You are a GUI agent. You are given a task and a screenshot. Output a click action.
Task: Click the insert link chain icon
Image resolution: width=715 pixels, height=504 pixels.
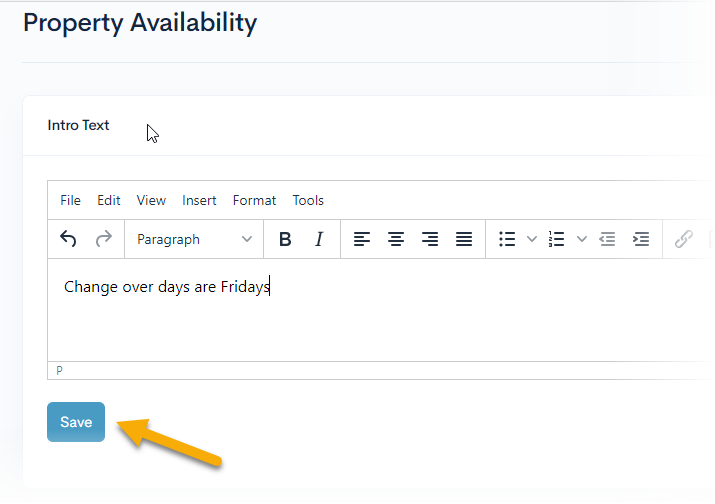(684, 239)
